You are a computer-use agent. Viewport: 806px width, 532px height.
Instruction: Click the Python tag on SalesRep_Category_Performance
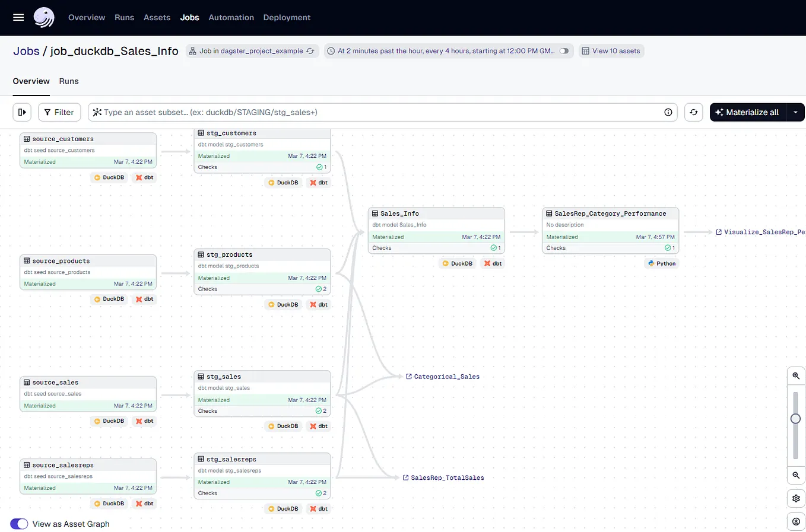coord(661,263)
